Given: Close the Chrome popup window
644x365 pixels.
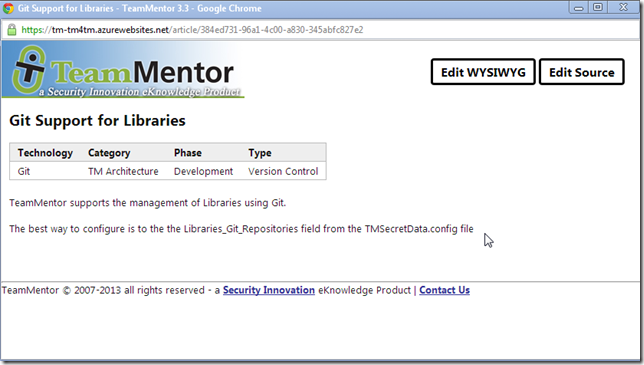Looking at the screenshot, I should (x=623, y=7).
